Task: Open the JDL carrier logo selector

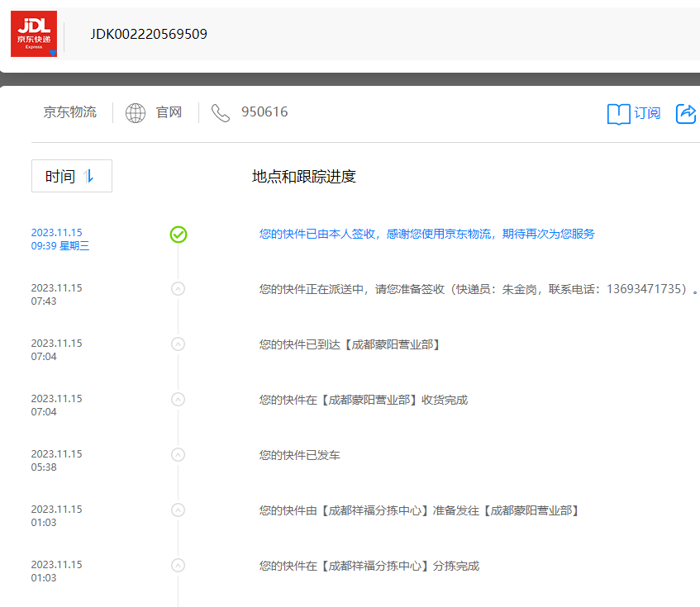Action: (34, 34)
